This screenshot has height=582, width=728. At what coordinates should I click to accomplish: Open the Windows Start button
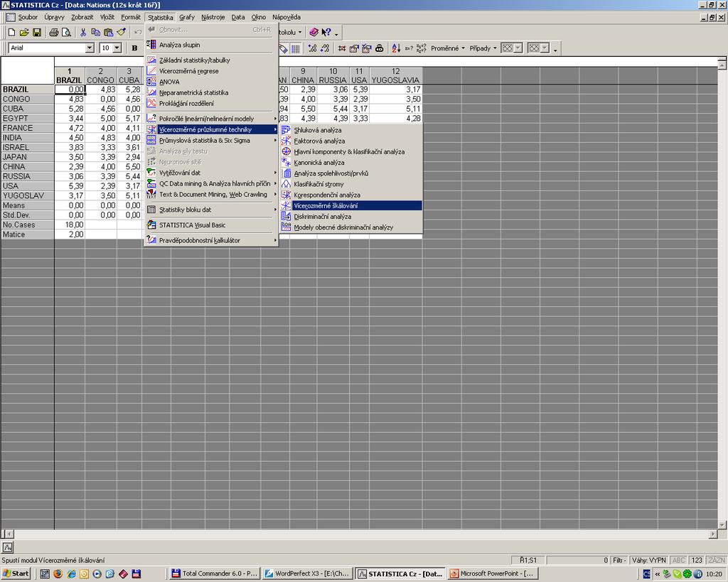16,573
